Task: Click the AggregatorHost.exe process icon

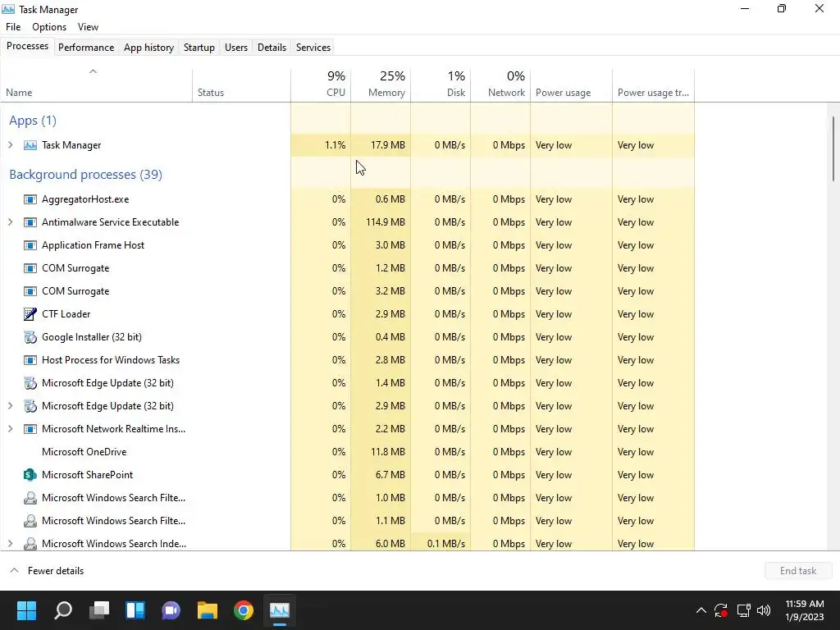Action: (30, 199)
